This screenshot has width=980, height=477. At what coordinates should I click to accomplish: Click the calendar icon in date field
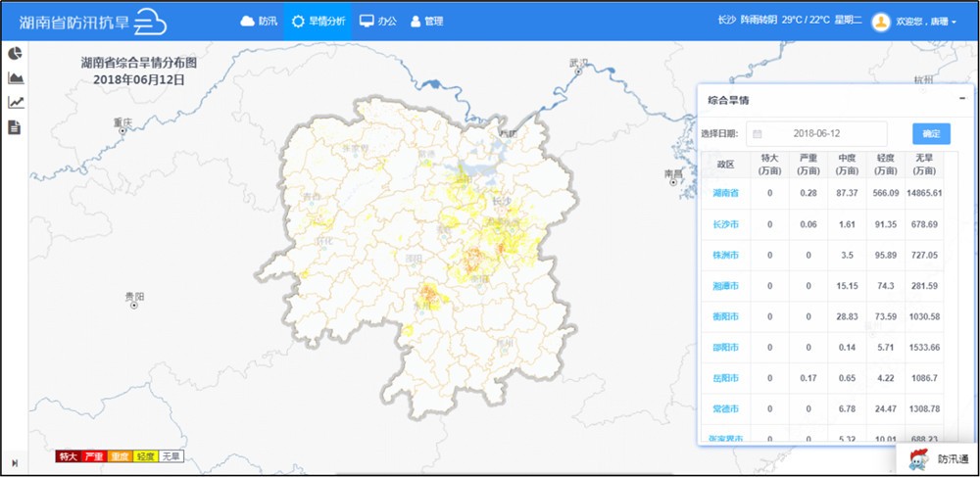coord(758,133)
